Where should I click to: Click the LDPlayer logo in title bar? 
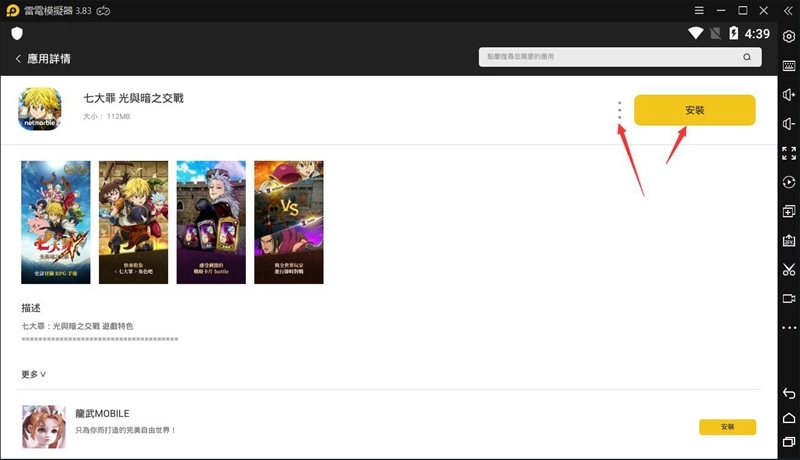click(12, 11)
